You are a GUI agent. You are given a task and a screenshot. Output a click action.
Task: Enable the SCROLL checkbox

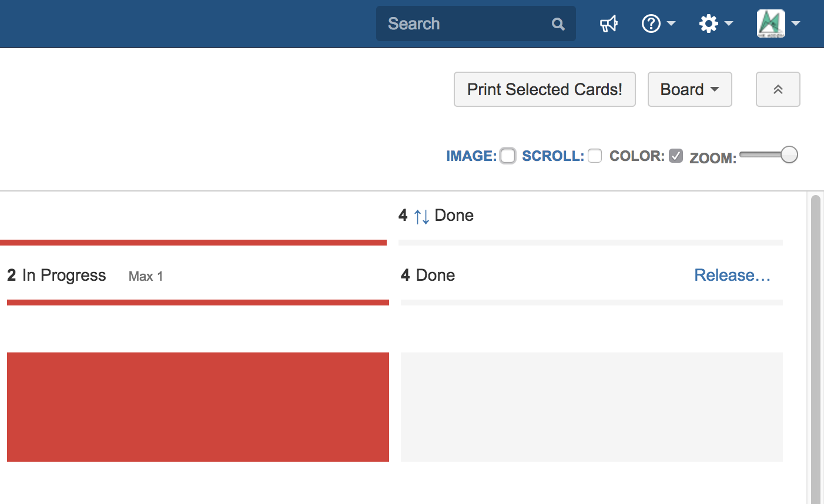click(595, 156)
